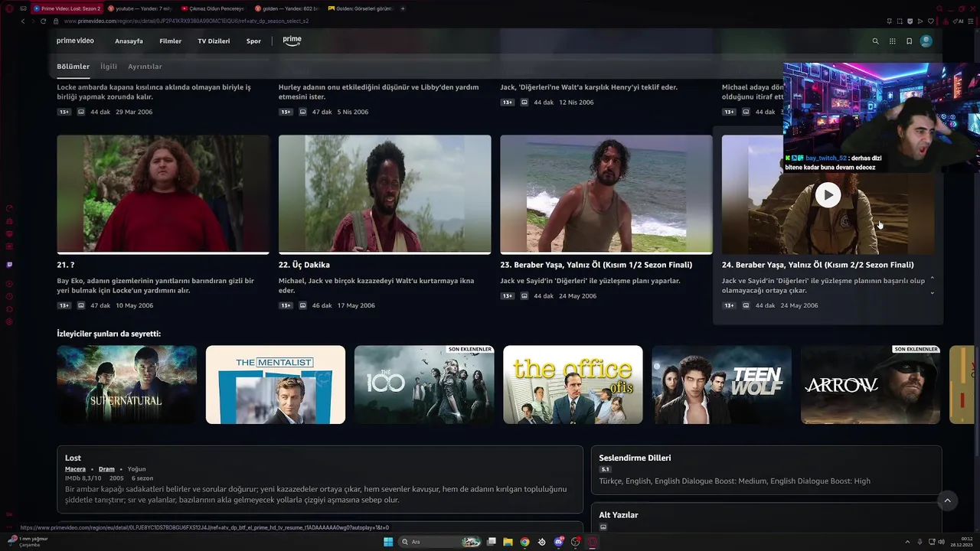980x551 pixels.
Task: Click the Lost title in details box
Action: (73, 458)
